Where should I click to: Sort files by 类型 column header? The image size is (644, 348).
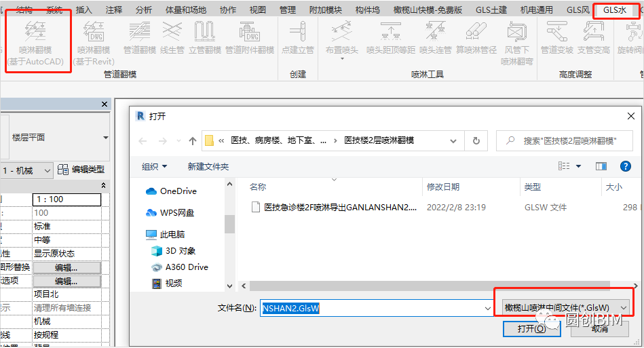pos(533,187)
